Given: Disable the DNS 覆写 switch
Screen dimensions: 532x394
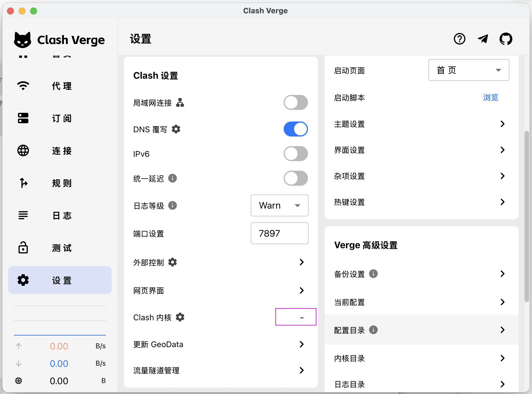Looking at the screenshot, I should click(x=296, y=129).
